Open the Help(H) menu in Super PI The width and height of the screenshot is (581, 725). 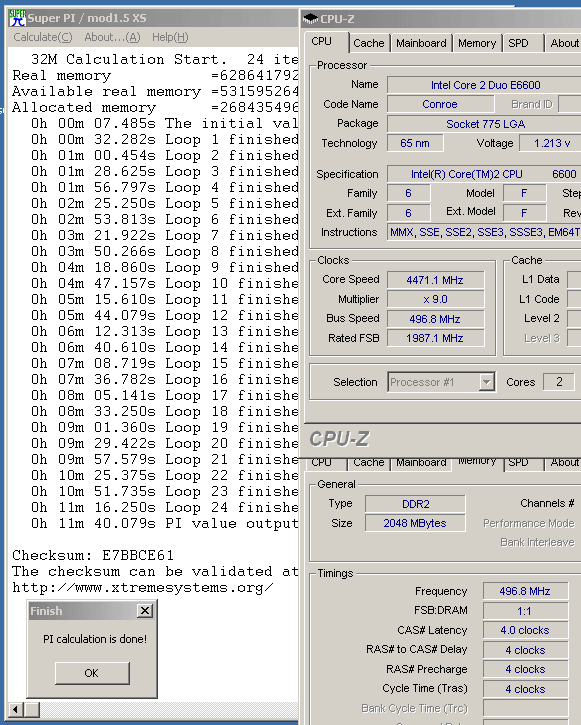(x=170, y=37)
